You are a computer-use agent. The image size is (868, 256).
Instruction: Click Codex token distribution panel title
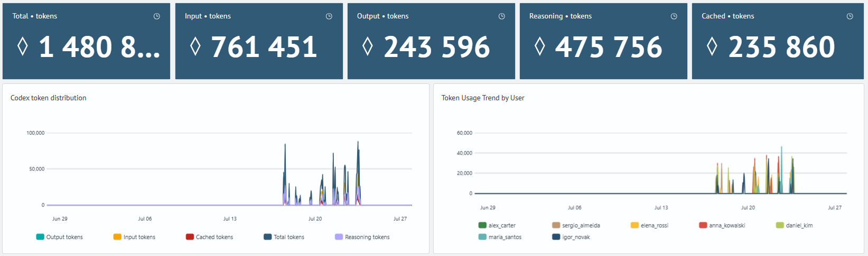(48, 98)
